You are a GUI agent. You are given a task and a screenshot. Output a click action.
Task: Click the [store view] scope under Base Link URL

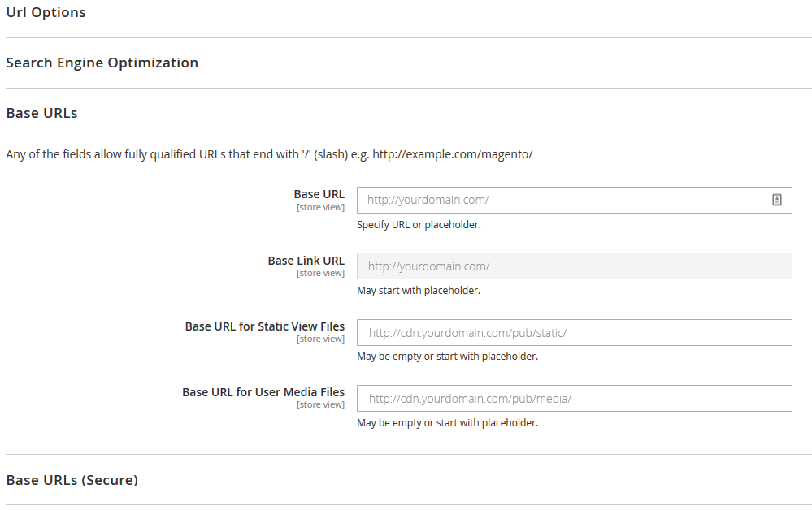[320, 273]
